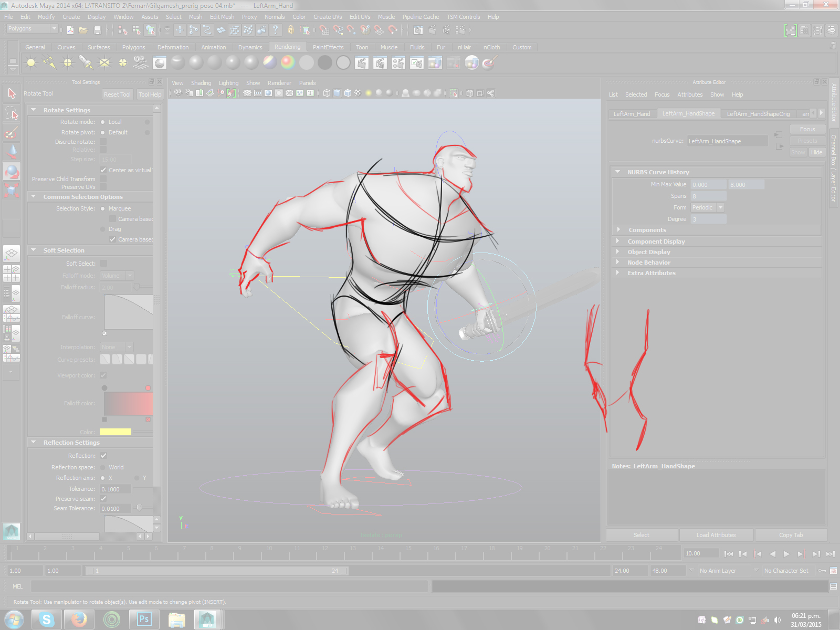Create an ambient light from shelf
This screenshot has width=840, height=630.
pyautogui.click(x=31, y=63)
